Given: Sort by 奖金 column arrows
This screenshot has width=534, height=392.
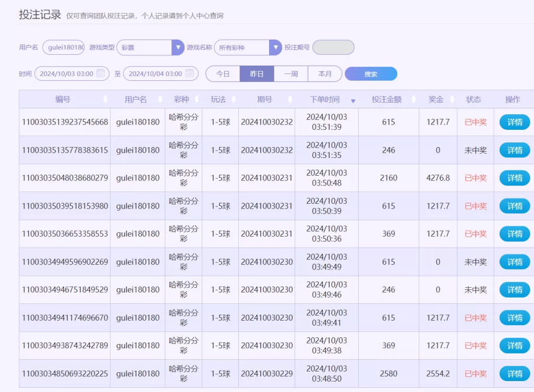Looking at the screenshot, I should [x=452, y=100].
